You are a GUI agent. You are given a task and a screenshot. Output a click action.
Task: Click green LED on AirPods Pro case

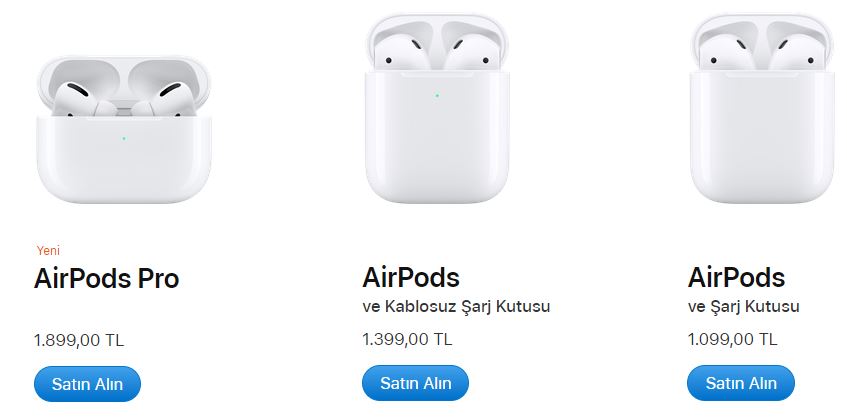(x=124, y=139)
